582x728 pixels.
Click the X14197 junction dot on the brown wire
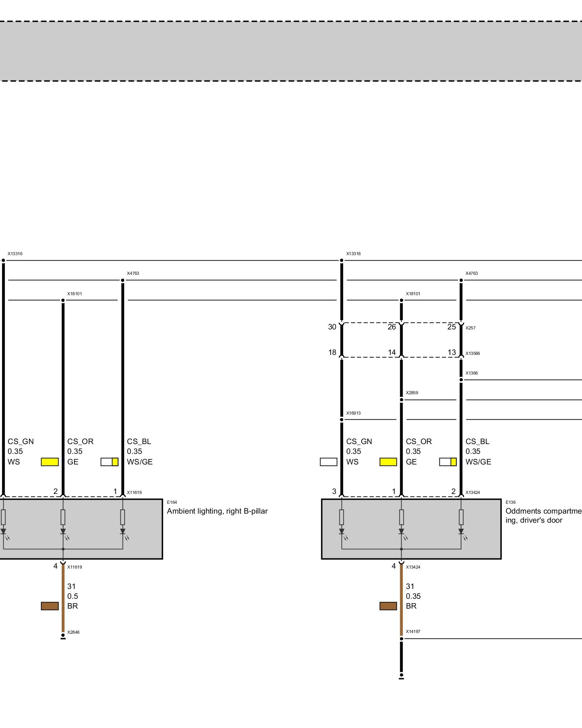point(401,638)
